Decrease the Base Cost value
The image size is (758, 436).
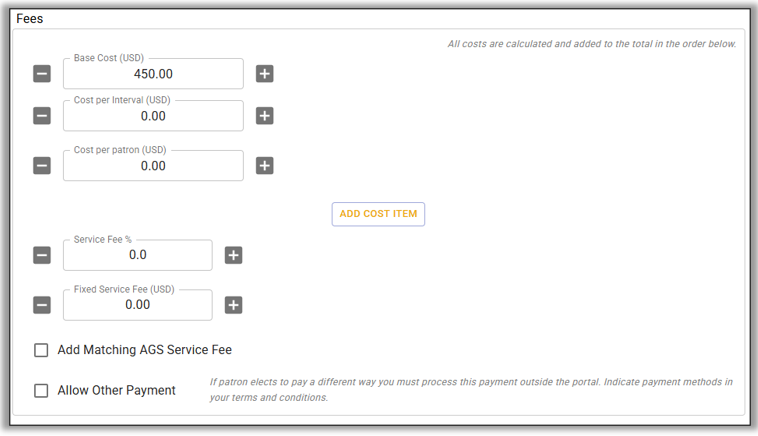(x=42, y=74)
